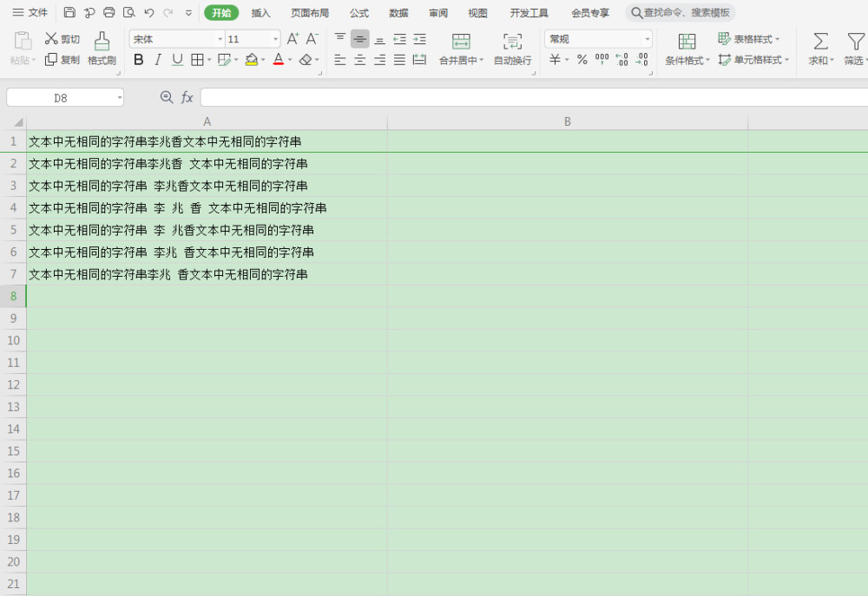
Task: Apply thousands separator 000 format
Action: point(602,59)
